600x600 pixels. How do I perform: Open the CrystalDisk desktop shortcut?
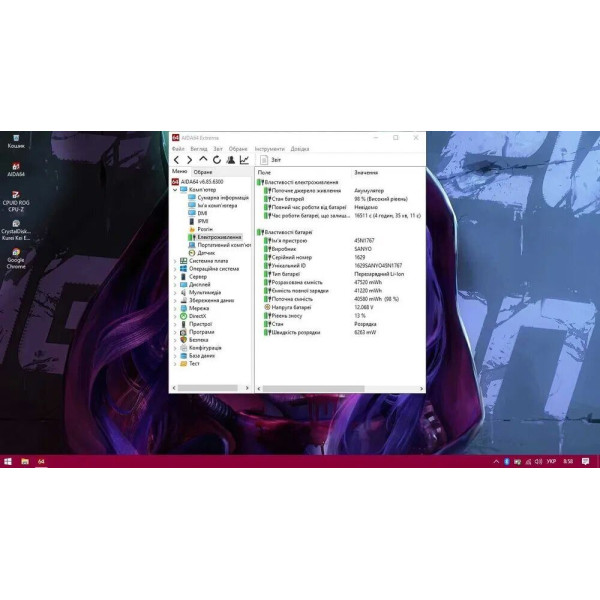[x=16, y=230]
